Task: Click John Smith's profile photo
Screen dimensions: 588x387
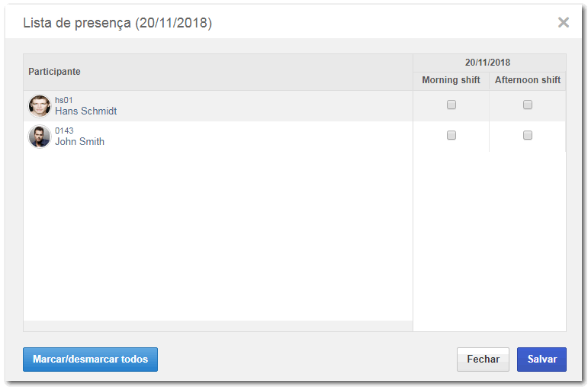Action: [x=40, y=137]
